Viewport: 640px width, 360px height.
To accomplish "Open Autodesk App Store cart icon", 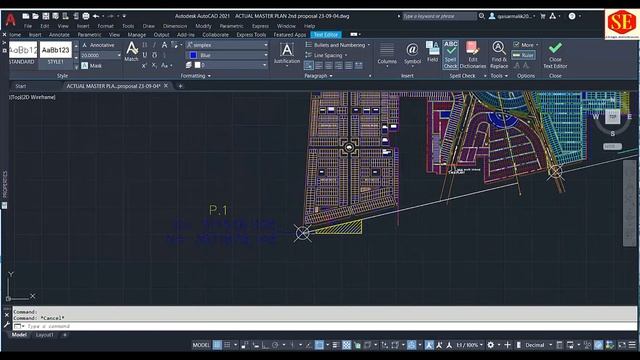I will [543, 16].
